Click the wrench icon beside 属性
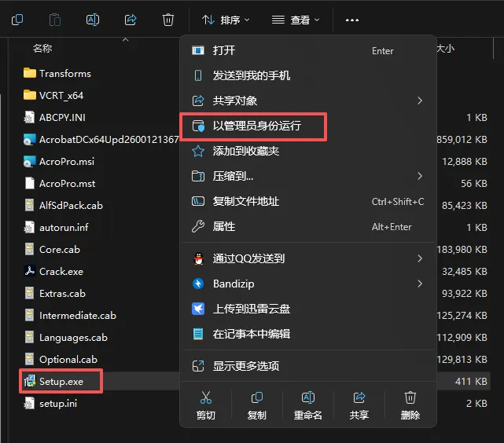 pos(198,226)
